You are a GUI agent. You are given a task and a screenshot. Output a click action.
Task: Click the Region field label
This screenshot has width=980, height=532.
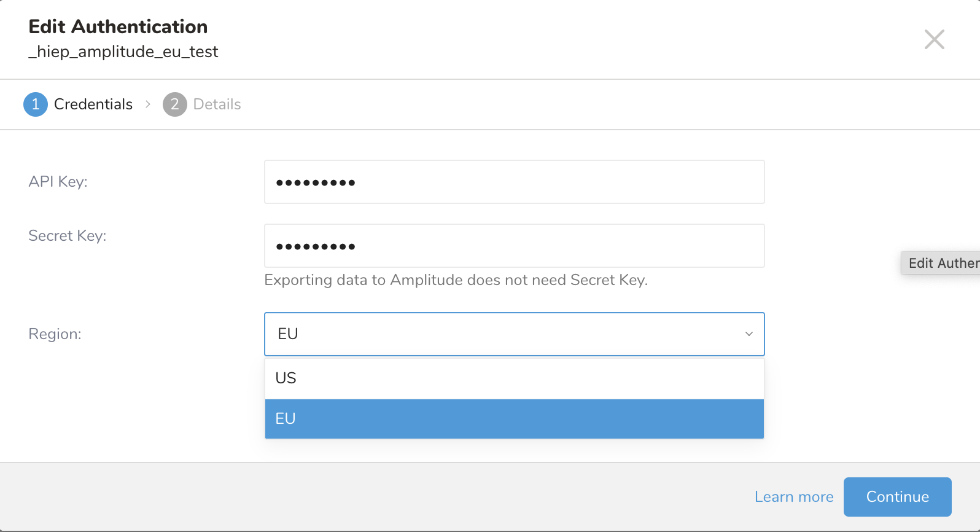(55, 334)
